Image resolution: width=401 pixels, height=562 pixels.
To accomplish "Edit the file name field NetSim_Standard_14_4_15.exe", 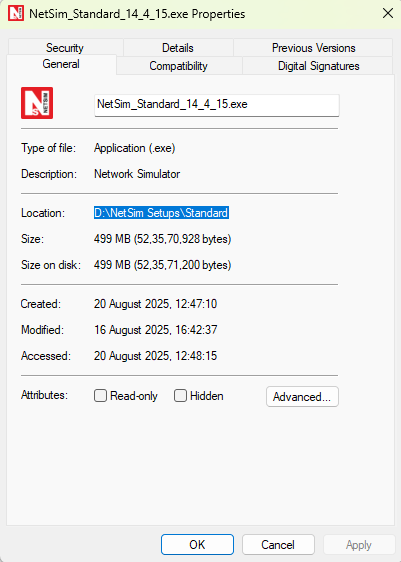I will [217, 105].
